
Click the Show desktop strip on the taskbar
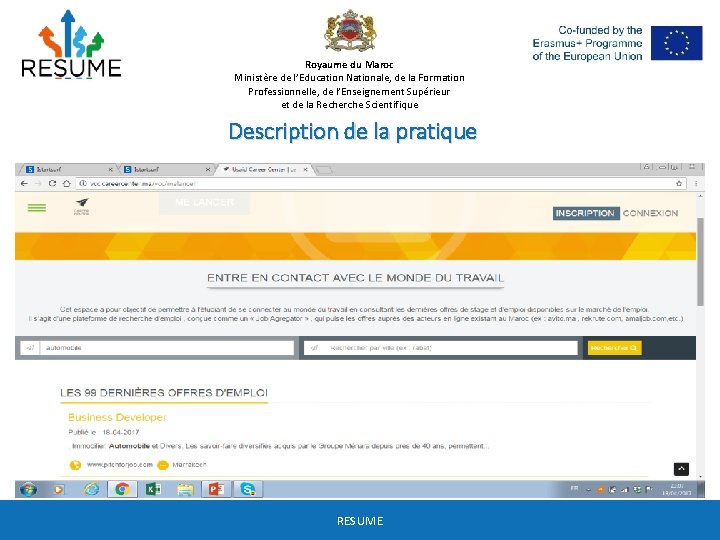(701, 489)
